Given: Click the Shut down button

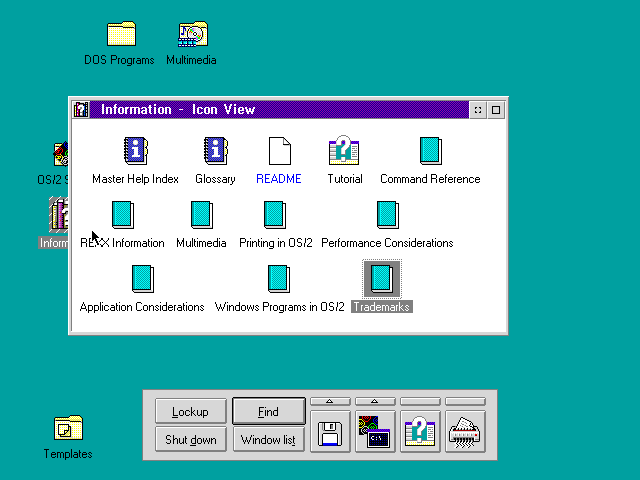Looking at the screenshot, I should click(x=191, y=439).
